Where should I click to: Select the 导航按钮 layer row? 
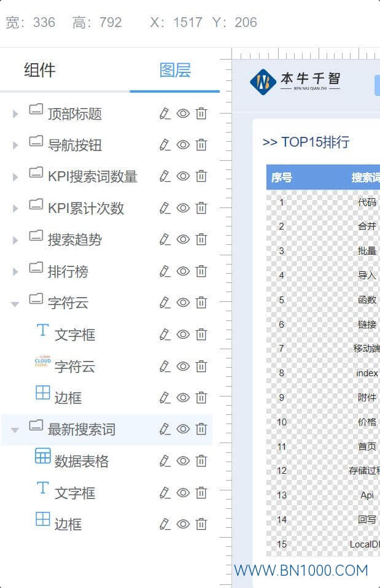click(x=107, y=145)
